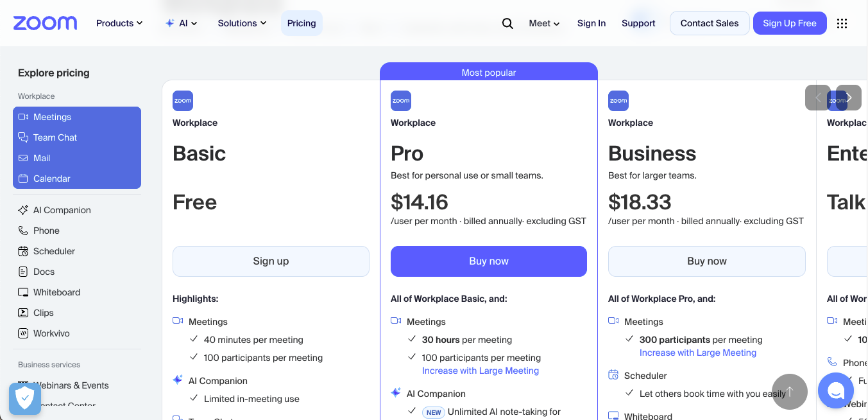Click the Zoom logo on Basic card
Image resolution: width=868 pixels, height=420 pixels.
click(183, 101)
